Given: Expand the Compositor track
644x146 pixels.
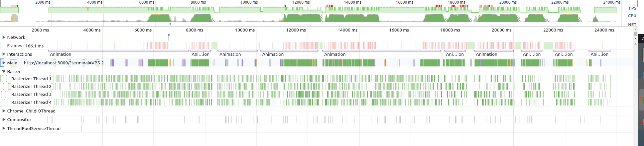Looking at the screenshot, I should 4,119.
